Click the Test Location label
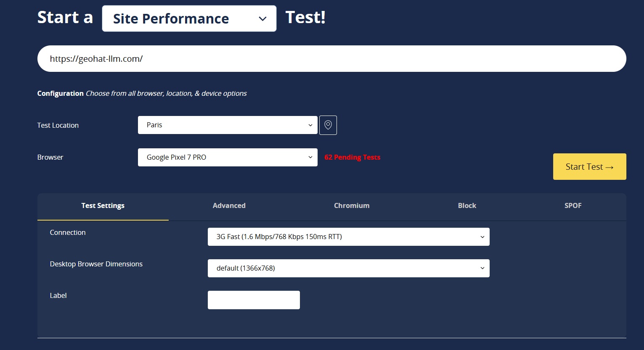 click(58, 126)
